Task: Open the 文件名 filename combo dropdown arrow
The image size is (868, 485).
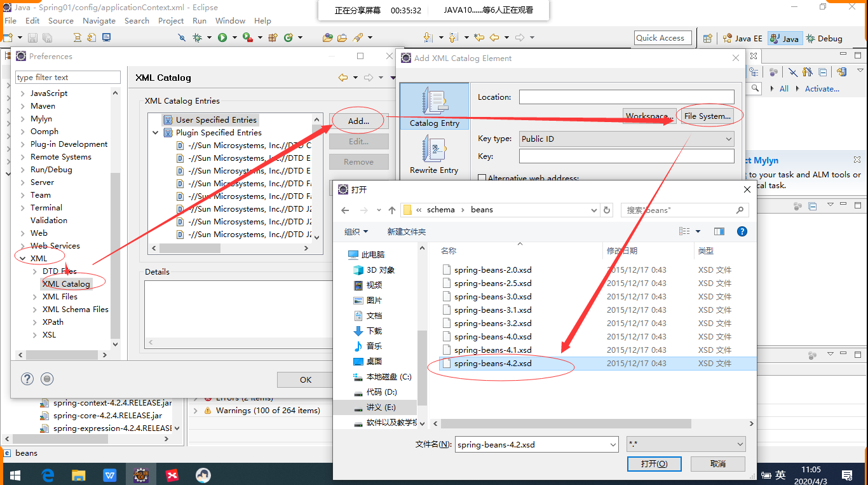Action: pos(613,444)
